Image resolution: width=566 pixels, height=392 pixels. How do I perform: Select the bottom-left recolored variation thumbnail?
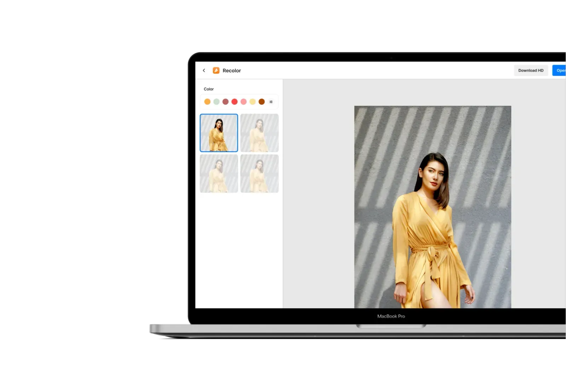tap(219, 173)
